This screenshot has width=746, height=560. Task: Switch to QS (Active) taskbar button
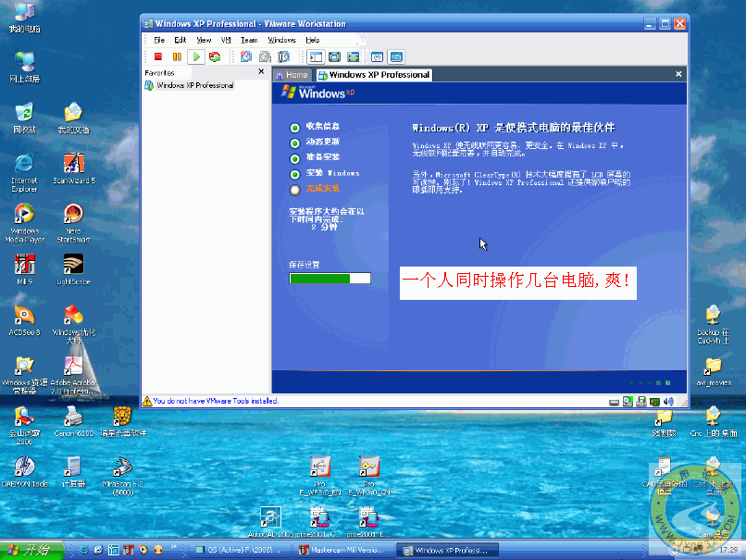pyautogui.click(x=239, y=551)
